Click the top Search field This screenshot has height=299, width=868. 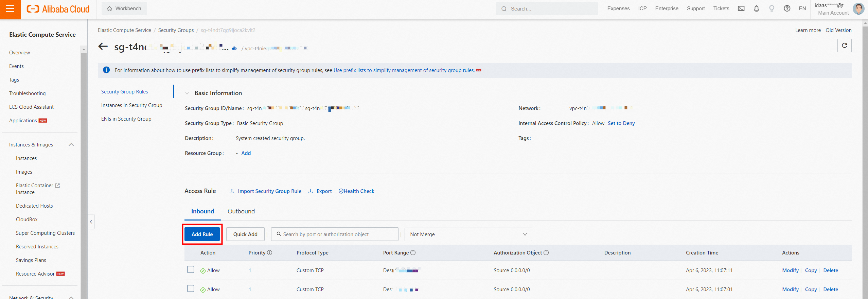click(547, 8)
